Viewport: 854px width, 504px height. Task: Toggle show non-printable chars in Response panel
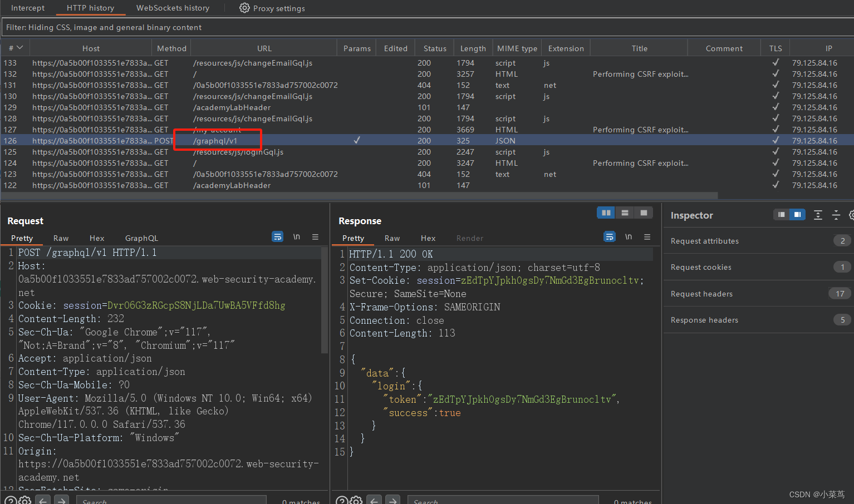(629, 236)
